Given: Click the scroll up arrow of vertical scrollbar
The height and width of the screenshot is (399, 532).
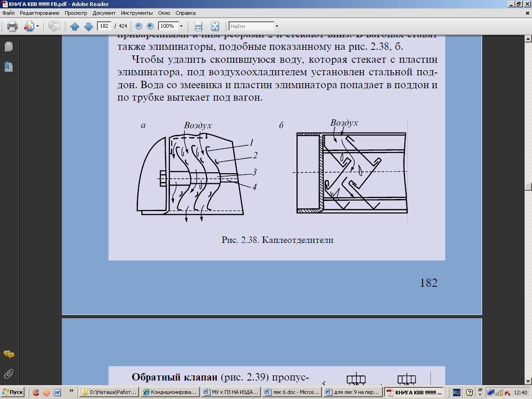Looking at the screenshot, I should pos(528,39).
